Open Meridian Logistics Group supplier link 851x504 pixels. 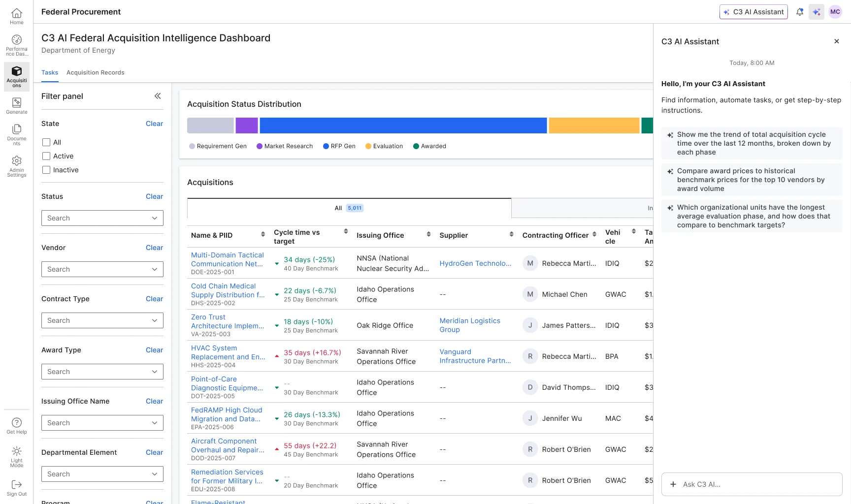click(470, 325)
